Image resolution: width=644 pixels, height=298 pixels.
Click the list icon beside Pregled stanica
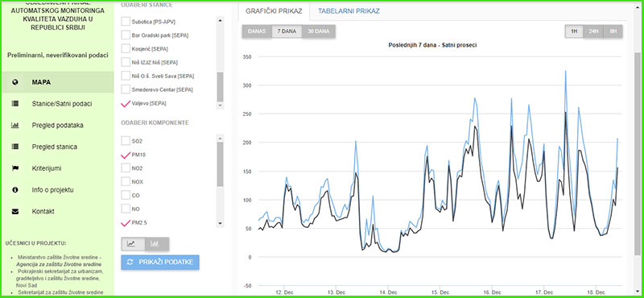tap(15, 147)
